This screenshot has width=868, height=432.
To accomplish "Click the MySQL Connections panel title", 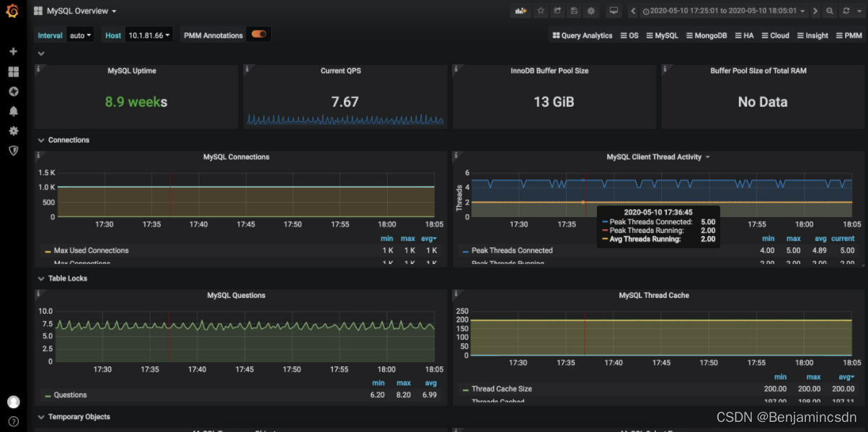I will pos(236,157).
